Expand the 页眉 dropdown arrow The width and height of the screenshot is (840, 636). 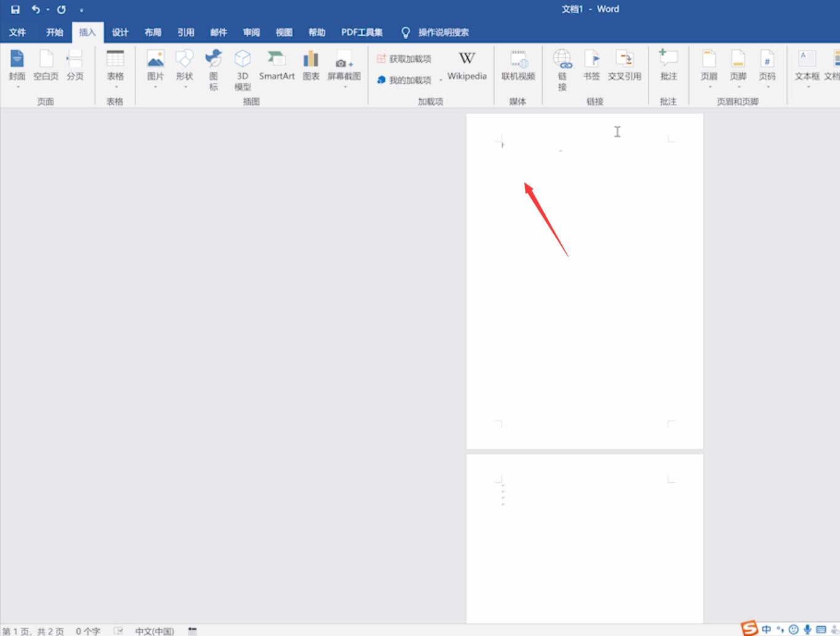(709, 87)
